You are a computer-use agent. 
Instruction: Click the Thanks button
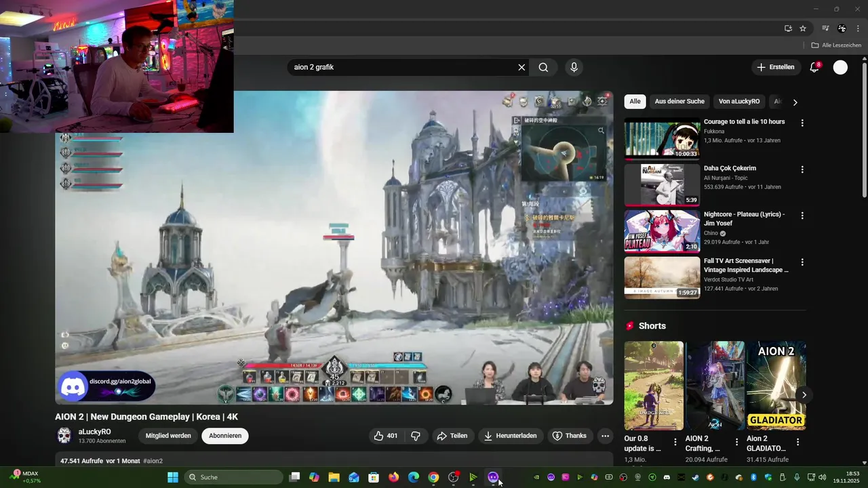570,436
